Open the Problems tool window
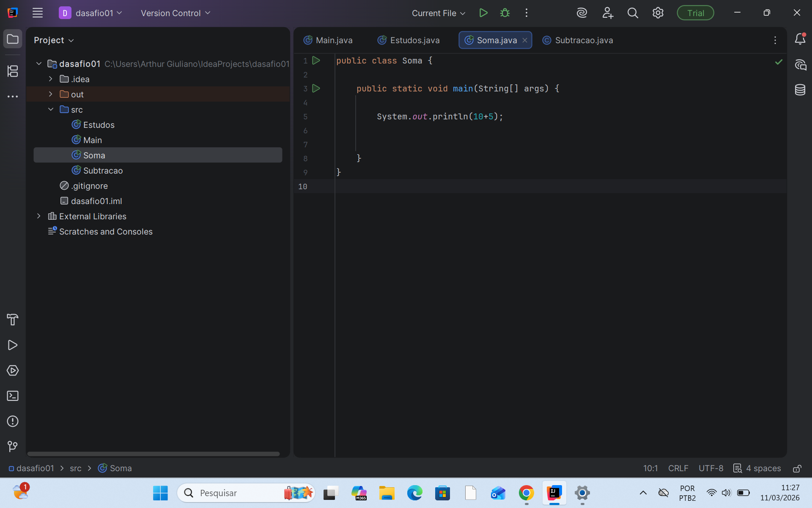The image size is (812, 508). (13, 421)
